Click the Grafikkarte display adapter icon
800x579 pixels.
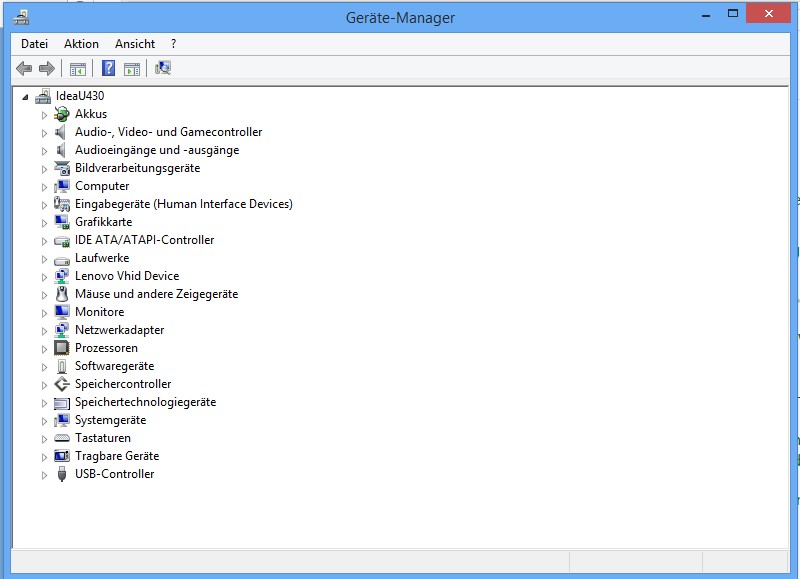click(x=62, y=222)
